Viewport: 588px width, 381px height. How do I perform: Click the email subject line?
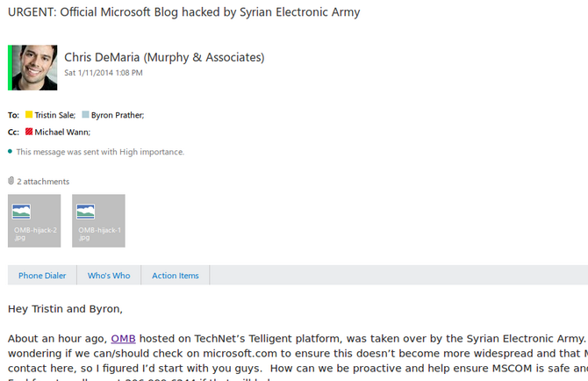183,12
